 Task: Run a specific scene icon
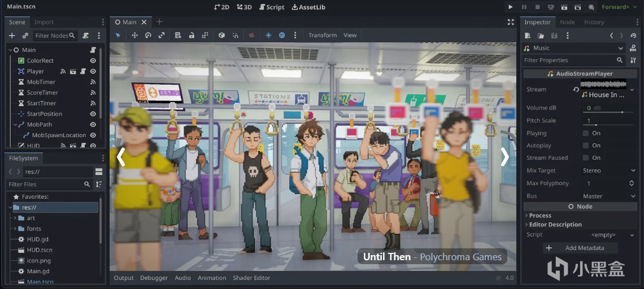pos(577,7)
